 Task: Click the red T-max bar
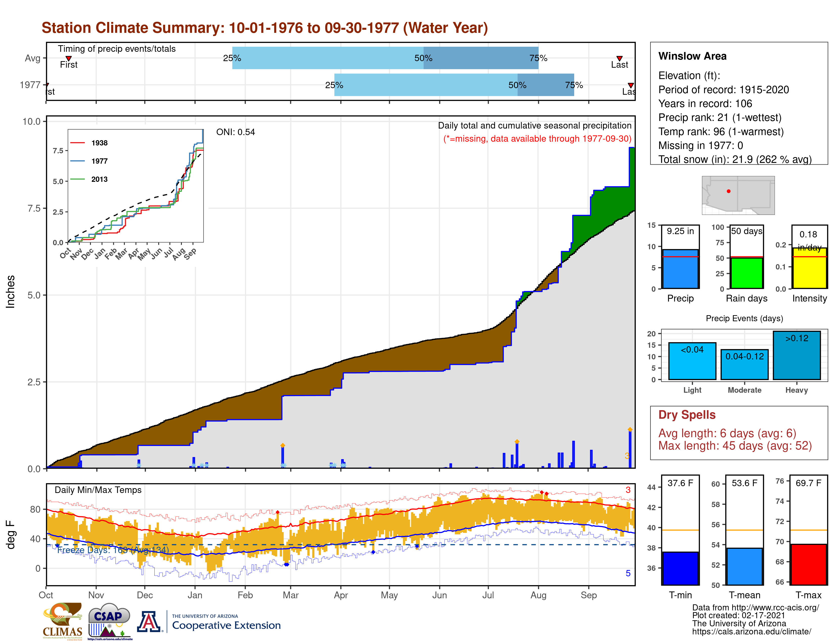(809, 565)
